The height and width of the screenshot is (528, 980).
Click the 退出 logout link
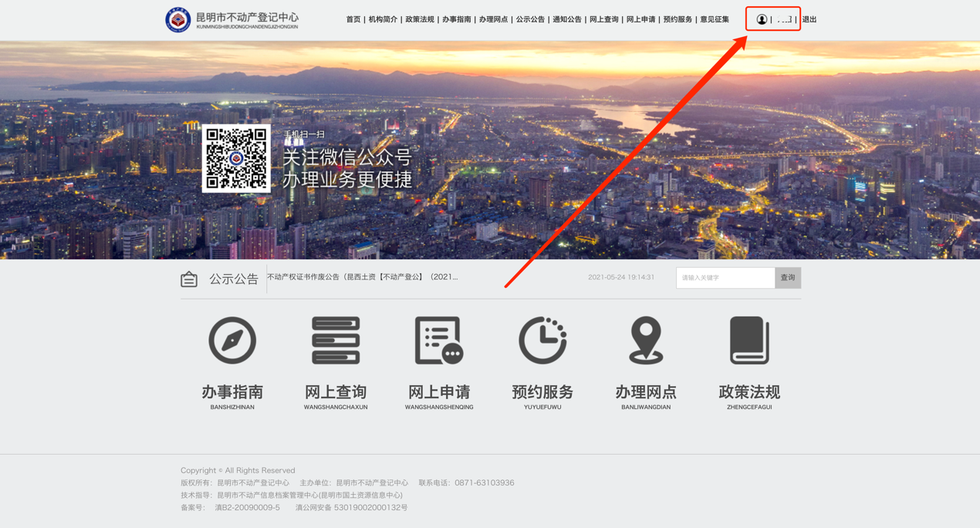pos(809,19)
